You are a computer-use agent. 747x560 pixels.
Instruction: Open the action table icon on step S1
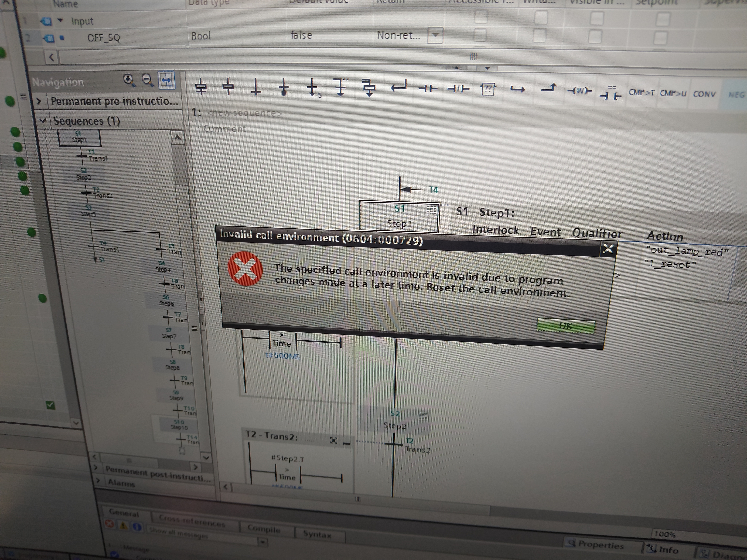[x=431, y=210]
